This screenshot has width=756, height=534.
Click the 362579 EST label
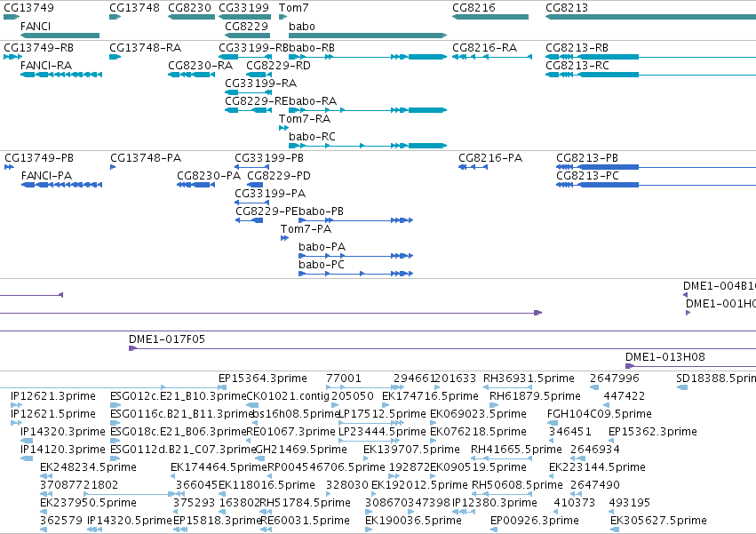(x=61, y=521)
